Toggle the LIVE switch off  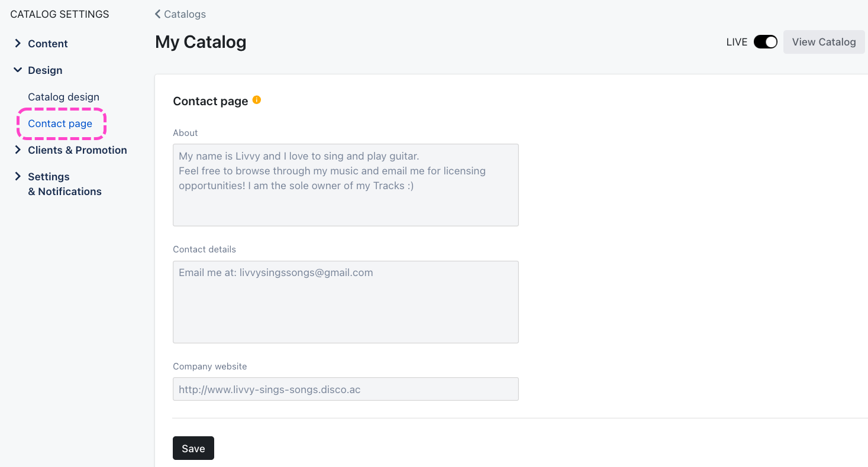point(765,42)
